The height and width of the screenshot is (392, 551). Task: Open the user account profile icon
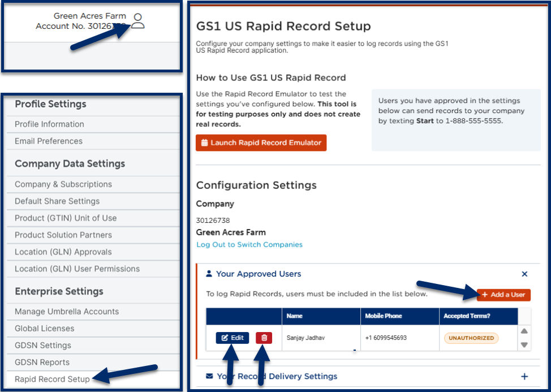138,21
